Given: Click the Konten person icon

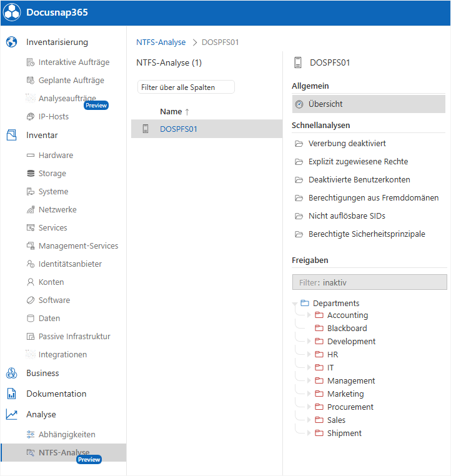Looking at the screenshot, I should click(31, 282).
